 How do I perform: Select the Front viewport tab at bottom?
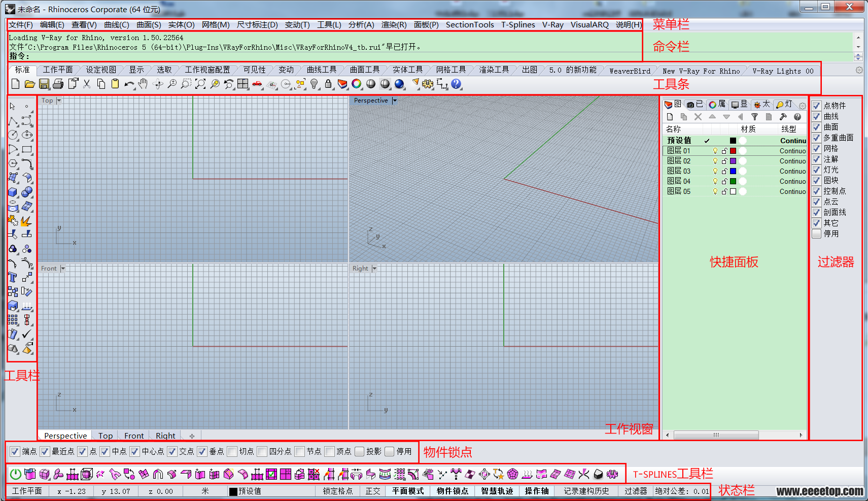134,436
